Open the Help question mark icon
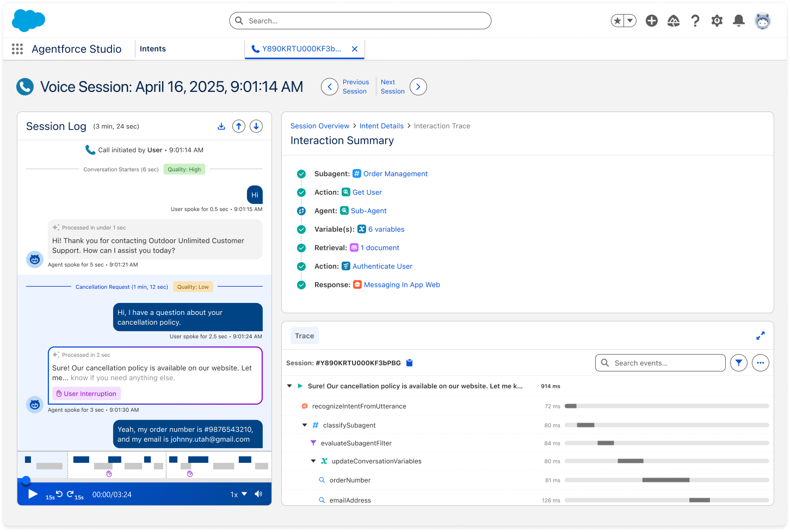The height and width of the screenshot is (532, 790). (x=695, y=21)
